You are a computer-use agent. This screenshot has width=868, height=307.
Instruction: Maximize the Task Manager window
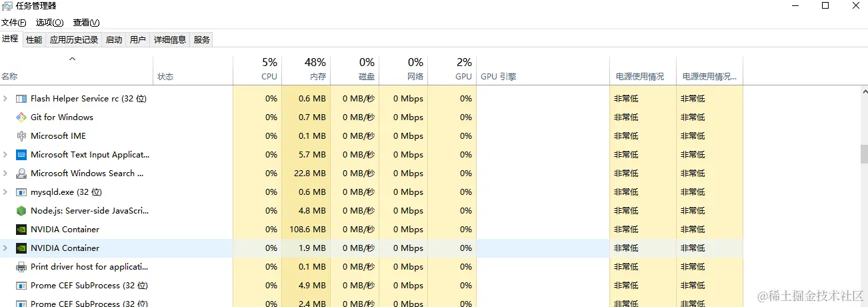point(825,6)
